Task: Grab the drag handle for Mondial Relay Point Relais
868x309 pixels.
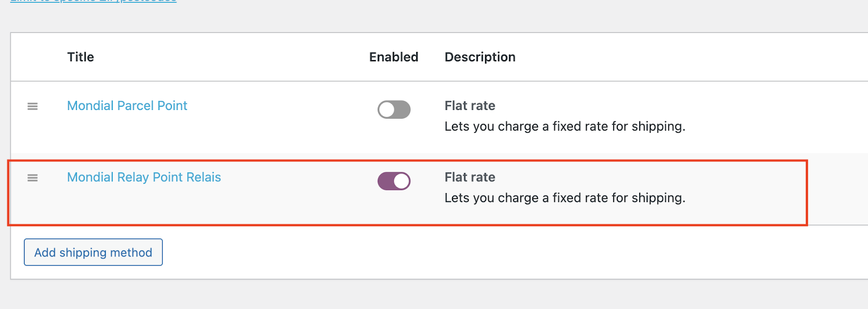Action: (x=33, y=178)
